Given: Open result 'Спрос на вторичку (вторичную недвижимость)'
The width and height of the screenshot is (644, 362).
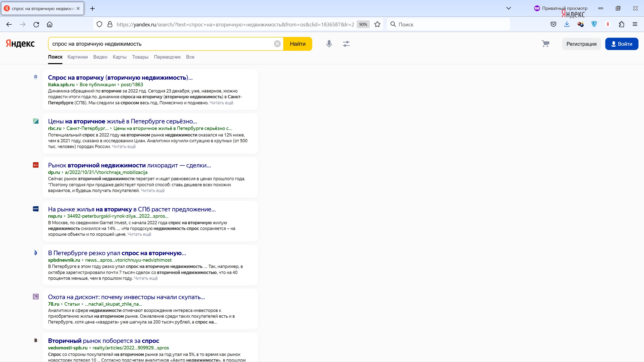Looking at the screenshot, I should click(x=120, y=78).
